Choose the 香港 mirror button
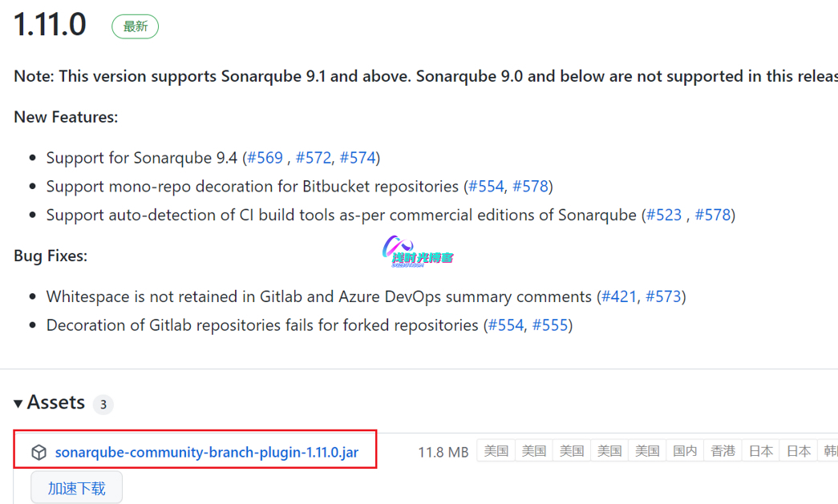The image size is (838, 504). pos(723,451)
